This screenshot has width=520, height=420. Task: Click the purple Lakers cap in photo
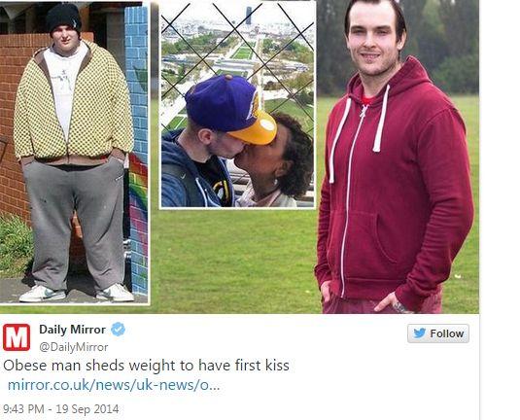coord(230,109)
